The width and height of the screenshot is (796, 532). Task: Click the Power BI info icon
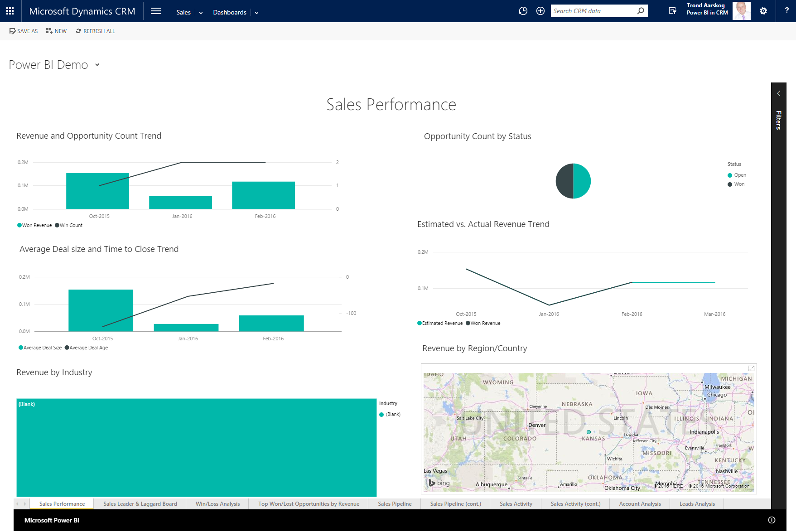[772, 520]
